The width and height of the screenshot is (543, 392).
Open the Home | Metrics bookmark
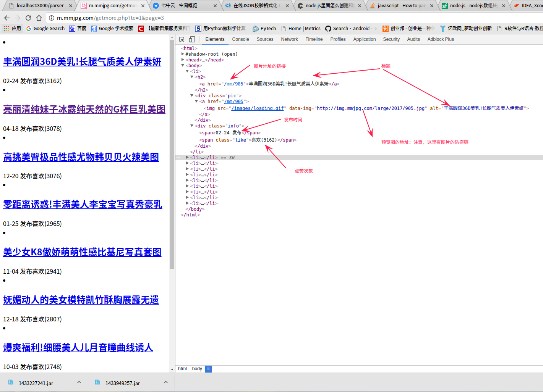(300, 28)
